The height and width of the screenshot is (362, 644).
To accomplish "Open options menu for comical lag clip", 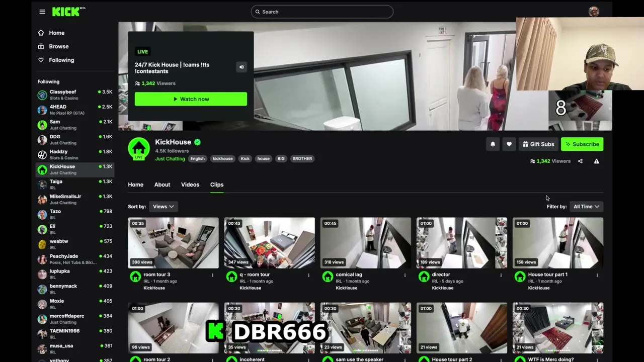I will 405,275.
